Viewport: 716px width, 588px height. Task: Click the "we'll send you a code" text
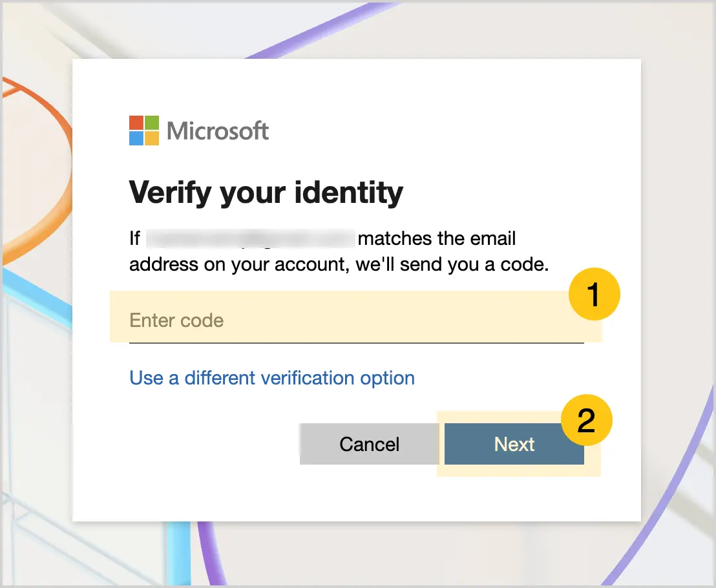click(452, 264)
